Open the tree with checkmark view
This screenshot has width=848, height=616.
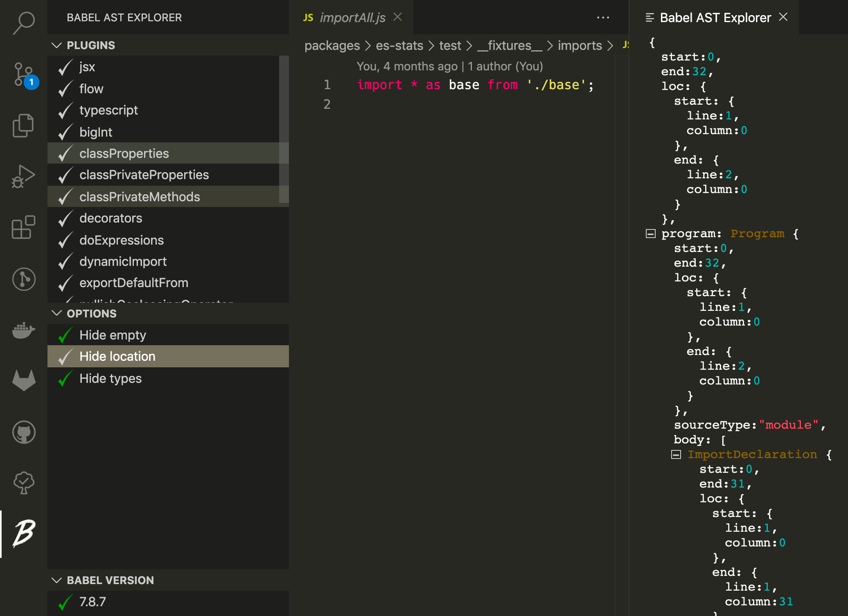point(24,483)
